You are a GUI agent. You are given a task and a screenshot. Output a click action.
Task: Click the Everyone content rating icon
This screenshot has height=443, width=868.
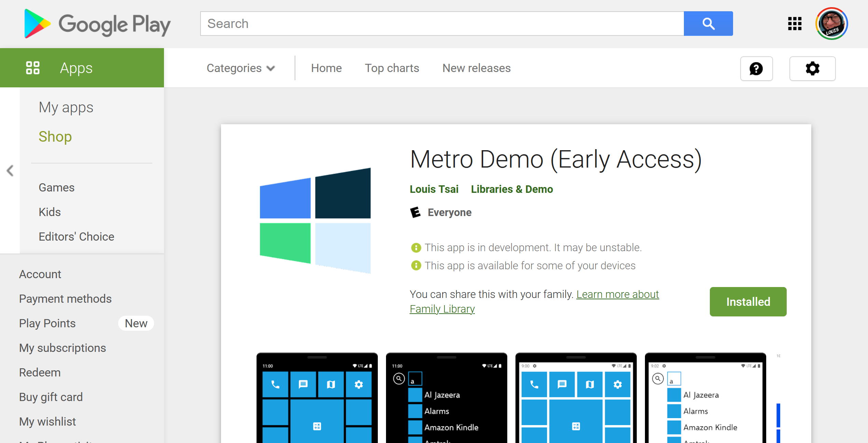click(415, 212)
